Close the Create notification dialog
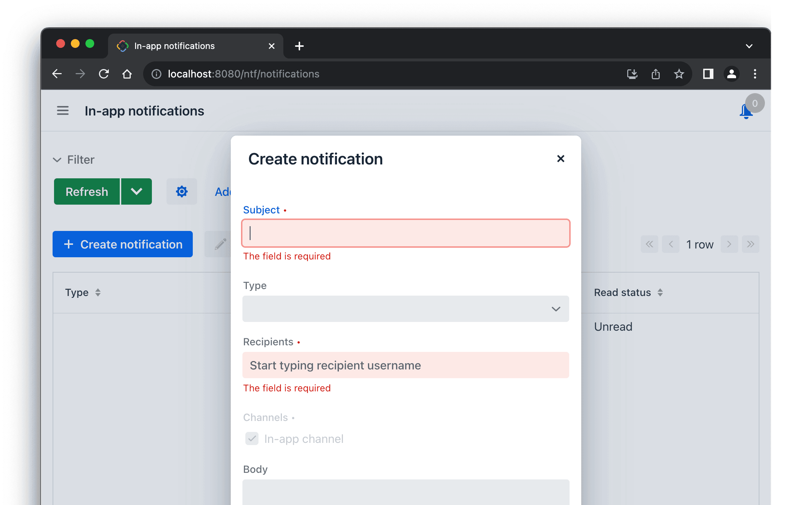Viewport: 812px width, 505px height. (560, 159)
